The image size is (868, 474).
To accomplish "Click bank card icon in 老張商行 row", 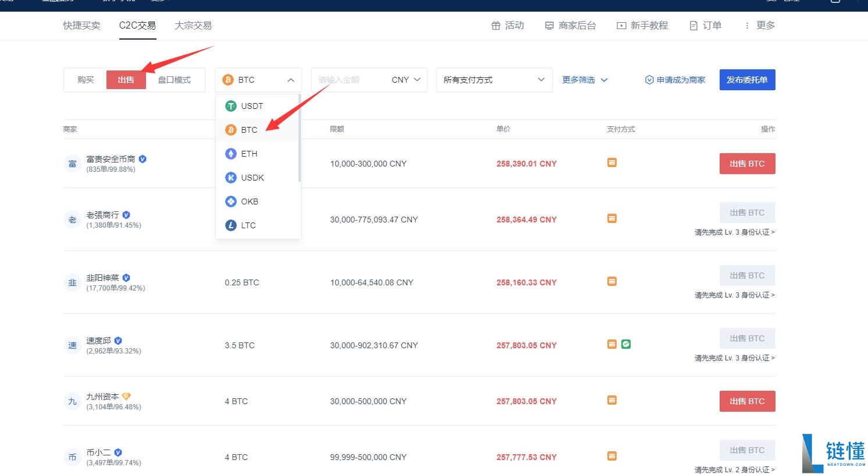I will [x=612, y=218].
